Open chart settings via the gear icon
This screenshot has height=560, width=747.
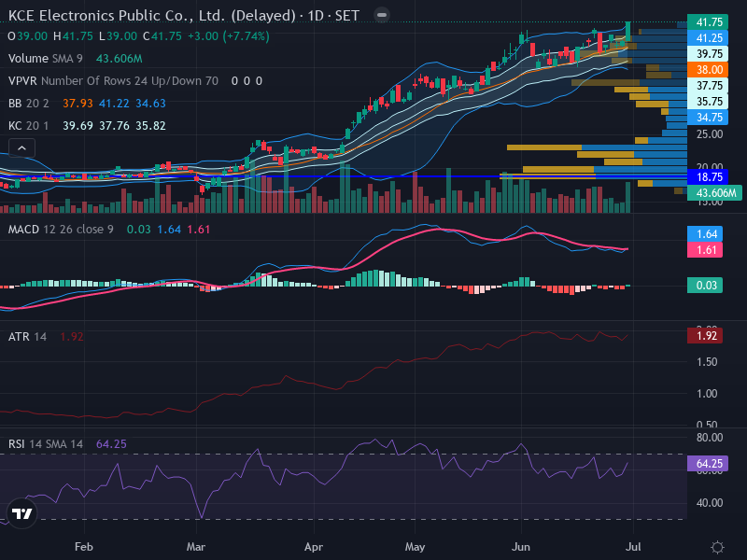[x=717, y=547]
